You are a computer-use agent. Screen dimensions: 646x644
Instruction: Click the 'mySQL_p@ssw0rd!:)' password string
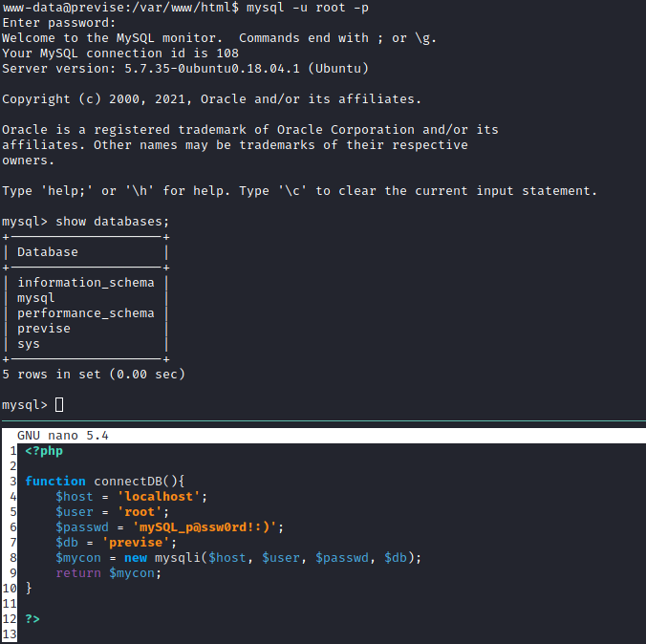(205, 527)
